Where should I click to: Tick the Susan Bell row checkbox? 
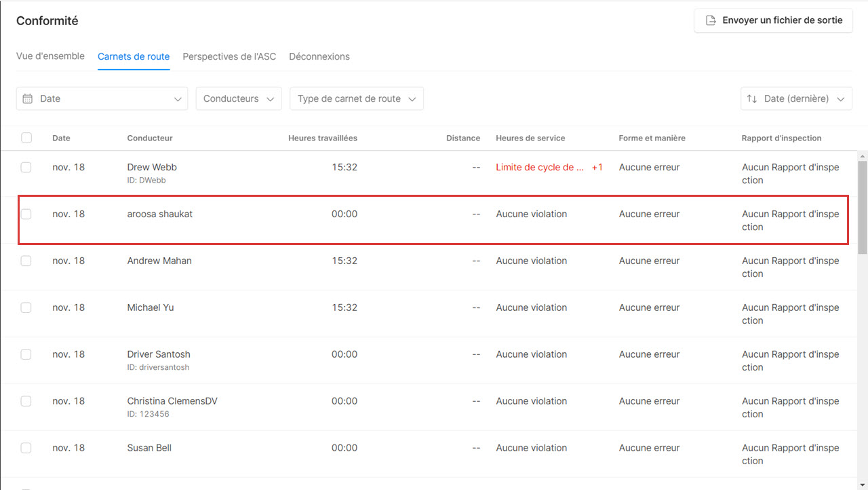tap(26, 448)
